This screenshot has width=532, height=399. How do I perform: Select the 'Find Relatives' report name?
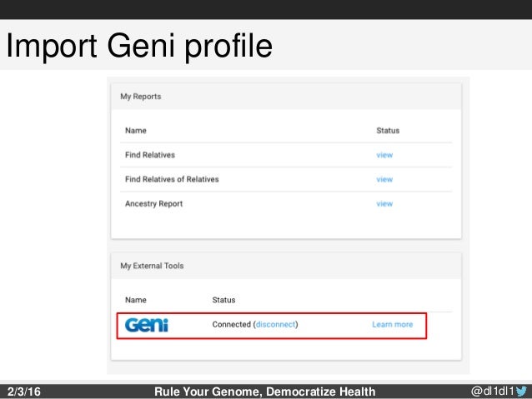[150, 155]
